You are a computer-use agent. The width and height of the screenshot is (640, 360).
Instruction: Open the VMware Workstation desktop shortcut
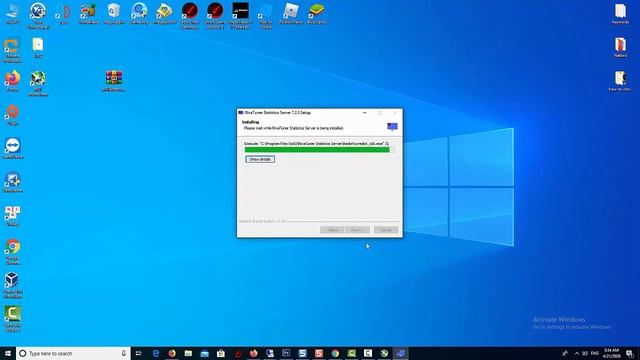13,50
